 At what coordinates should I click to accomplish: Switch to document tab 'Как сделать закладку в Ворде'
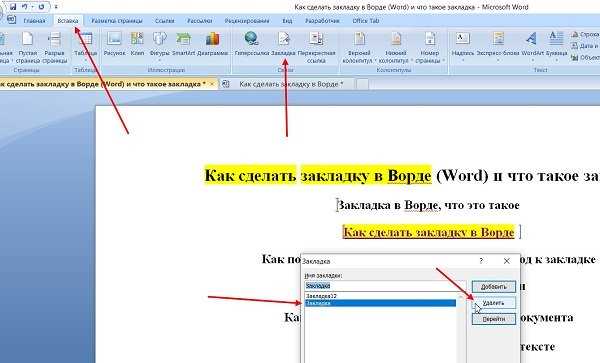(291, 84)
